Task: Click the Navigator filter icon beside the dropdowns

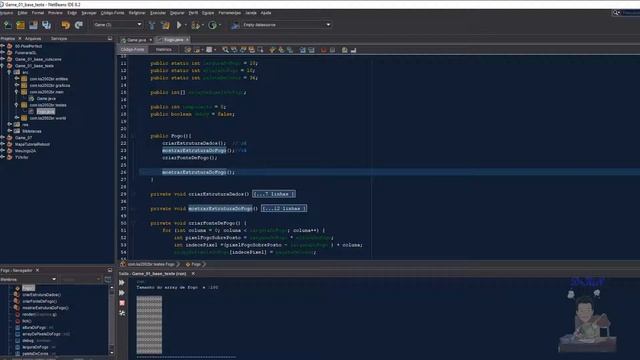Action: coord(108,279)
